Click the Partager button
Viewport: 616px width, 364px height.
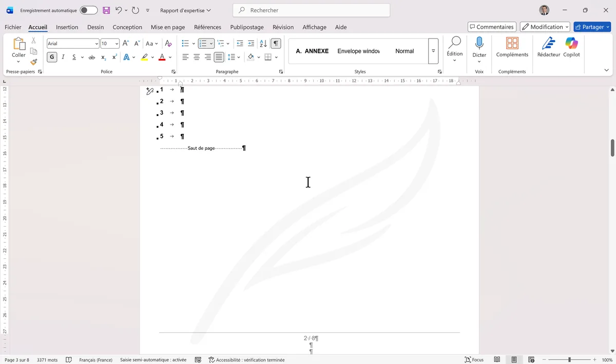(x=591, y=27)
